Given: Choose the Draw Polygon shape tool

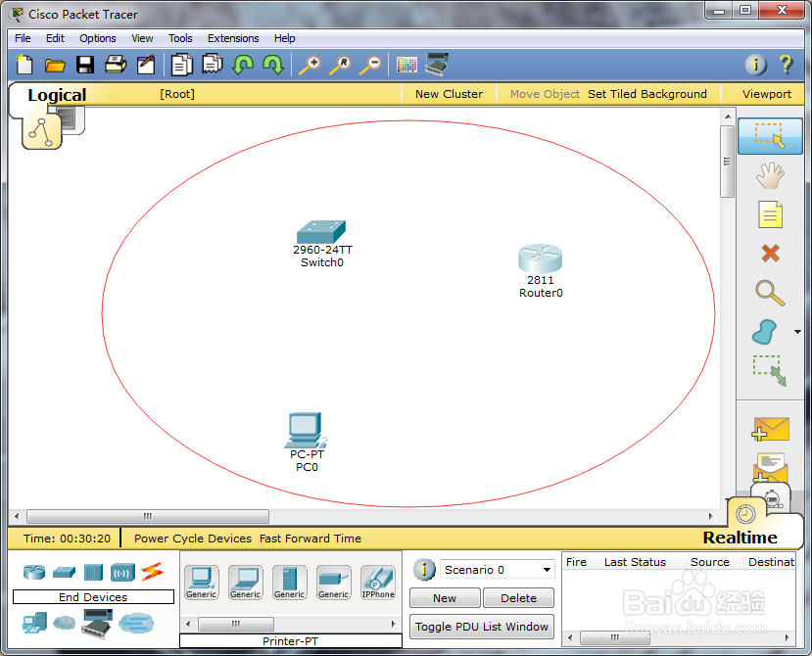Looking at the screenshot, I should 765,332.
